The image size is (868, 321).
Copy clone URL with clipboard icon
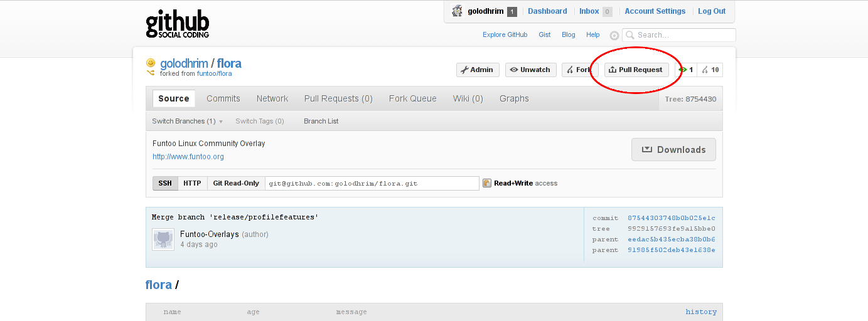click(486, 183)
